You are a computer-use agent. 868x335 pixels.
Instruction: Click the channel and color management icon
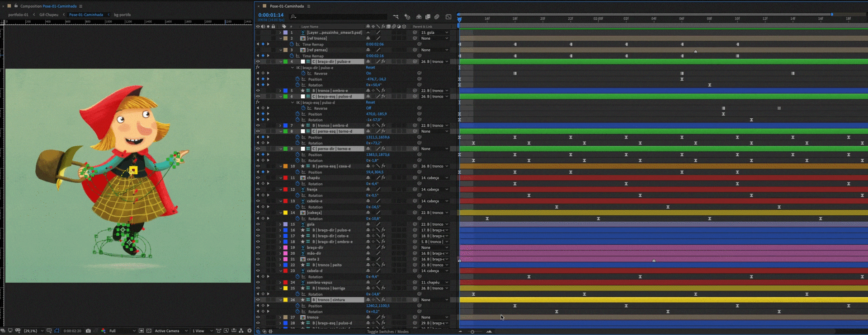pos(103,331)
